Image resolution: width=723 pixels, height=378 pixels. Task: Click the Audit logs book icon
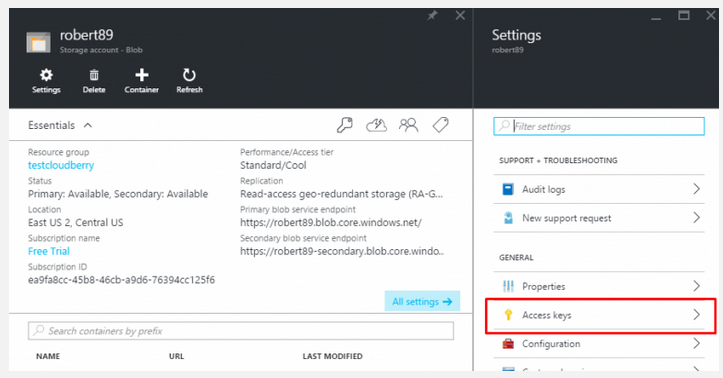tap(508, 189)
